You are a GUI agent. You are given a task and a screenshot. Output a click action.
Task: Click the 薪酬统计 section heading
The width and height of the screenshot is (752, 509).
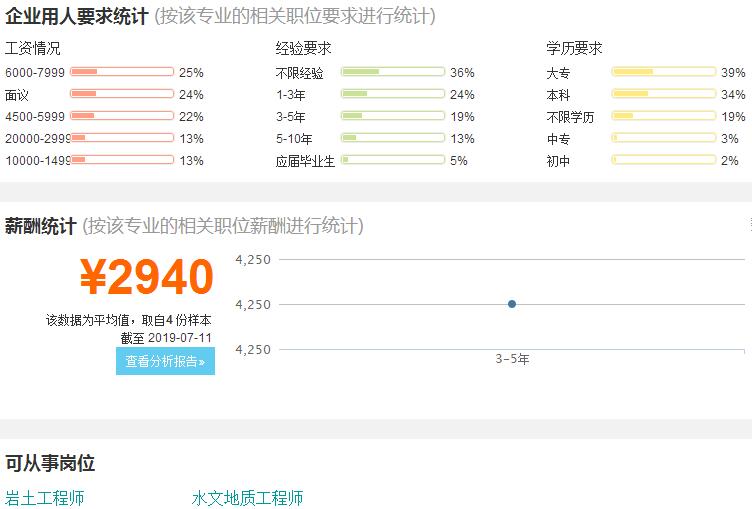[41, 226]
